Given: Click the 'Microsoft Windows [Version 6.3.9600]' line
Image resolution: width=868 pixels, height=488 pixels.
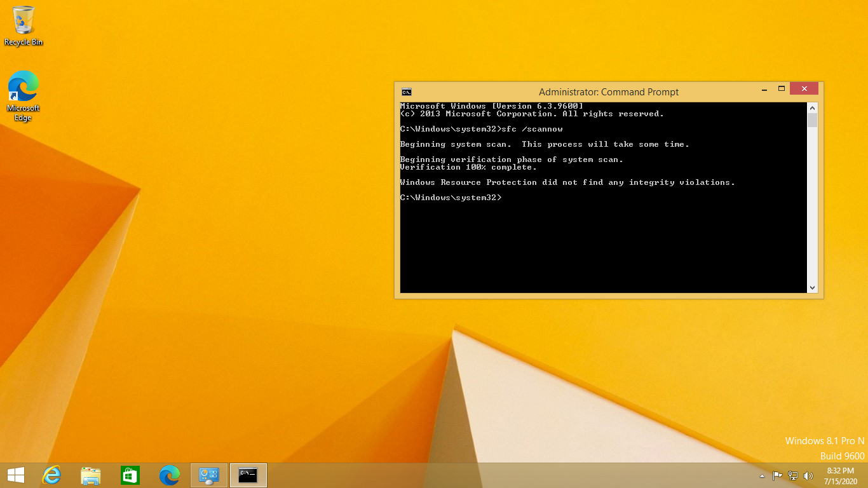Looking at the screenshot, I should click(x=492, y=106).
